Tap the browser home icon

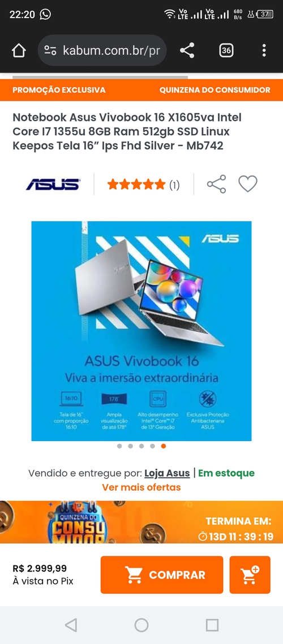[19, 51]
